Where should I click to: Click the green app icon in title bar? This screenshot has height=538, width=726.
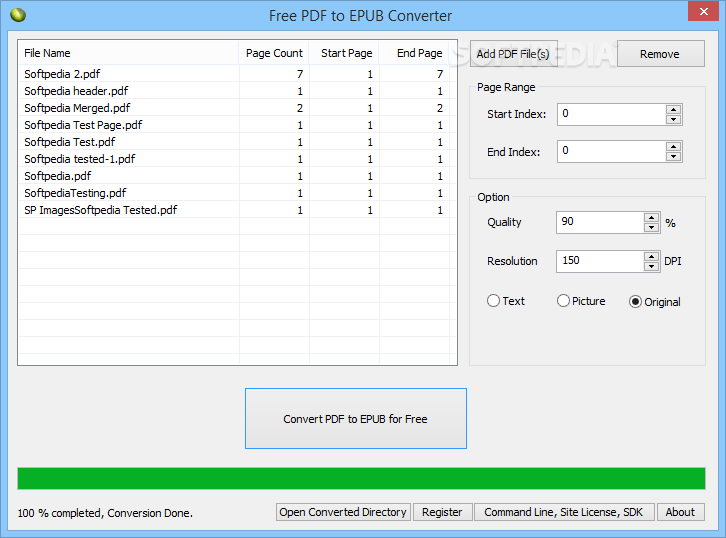click(18, 15)
